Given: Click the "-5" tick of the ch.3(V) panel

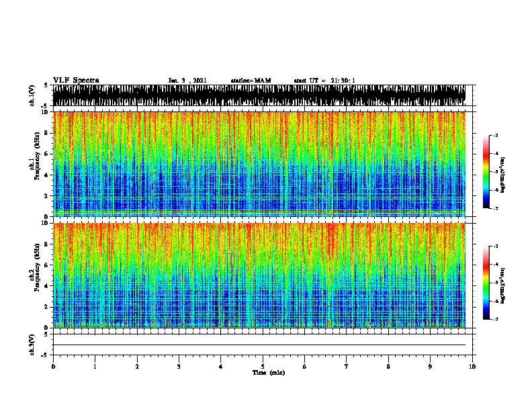Looking at the screenshot, I should [45, 355].
